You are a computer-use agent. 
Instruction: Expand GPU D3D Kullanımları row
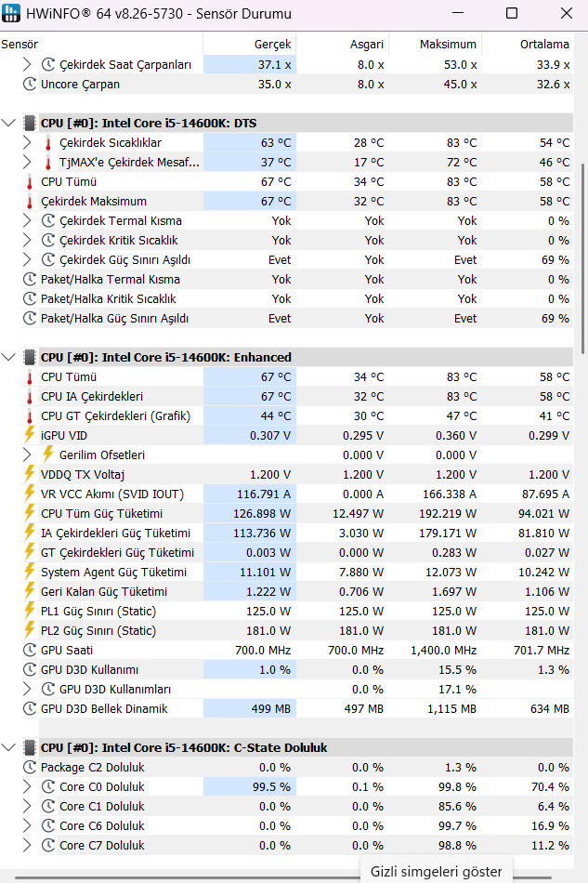27,690
